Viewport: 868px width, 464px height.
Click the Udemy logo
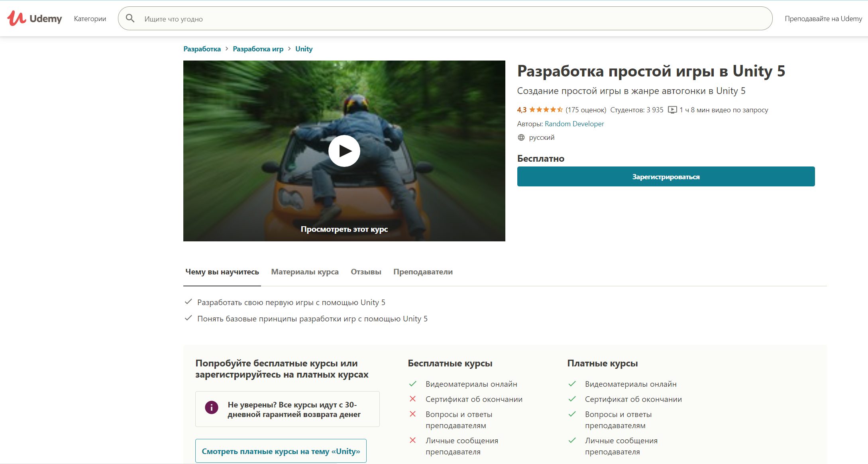coord(35,18)
